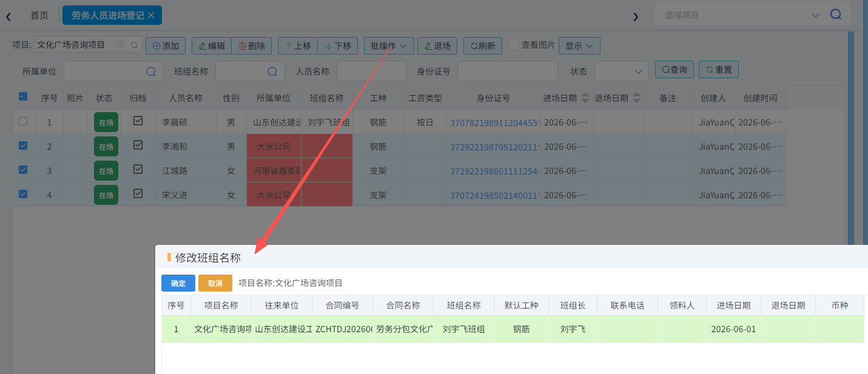Screen dimensions: 868x374
Task: Uncheck the row checkbox for 李湘和
Action: [23, 145]
